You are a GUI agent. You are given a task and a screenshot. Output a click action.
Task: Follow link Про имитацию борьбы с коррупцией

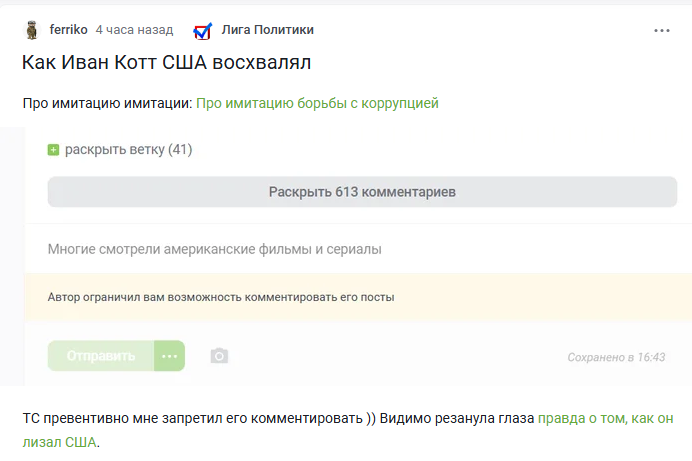317,103
